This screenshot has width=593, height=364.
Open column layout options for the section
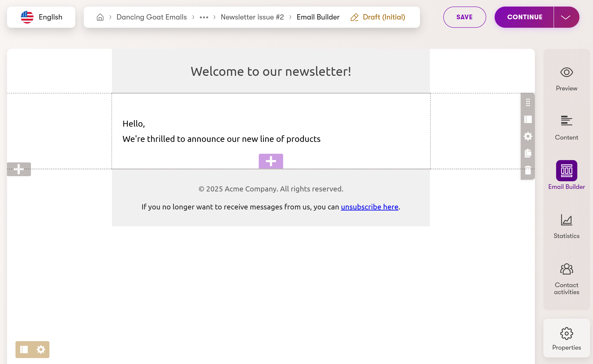528,119
